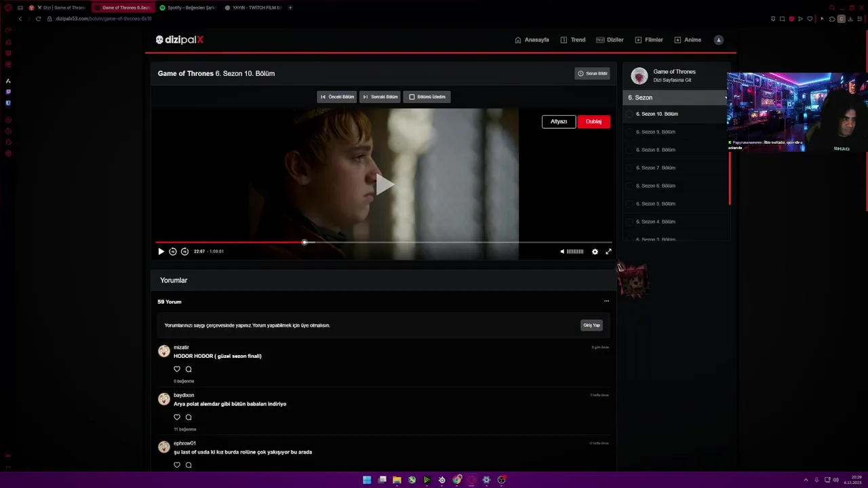The height and width of the screenshot is (488, 868).
Task: Switch to Dublaj dubbed version
Action: [x=593, y=121]
